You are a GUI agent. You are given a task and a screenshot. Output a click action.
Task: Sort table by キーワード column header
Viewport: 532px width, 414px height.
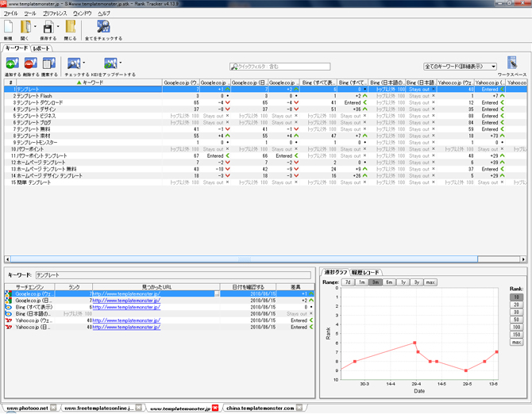(89, 82)
